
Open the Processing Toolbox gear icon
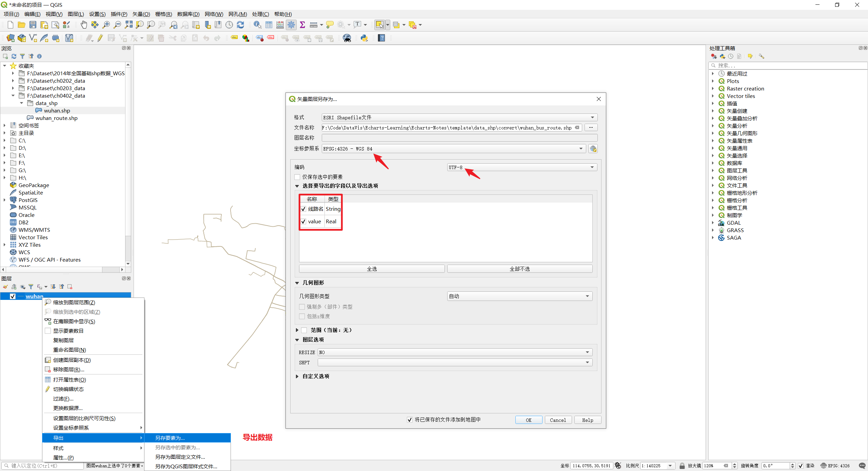(291, 25)
